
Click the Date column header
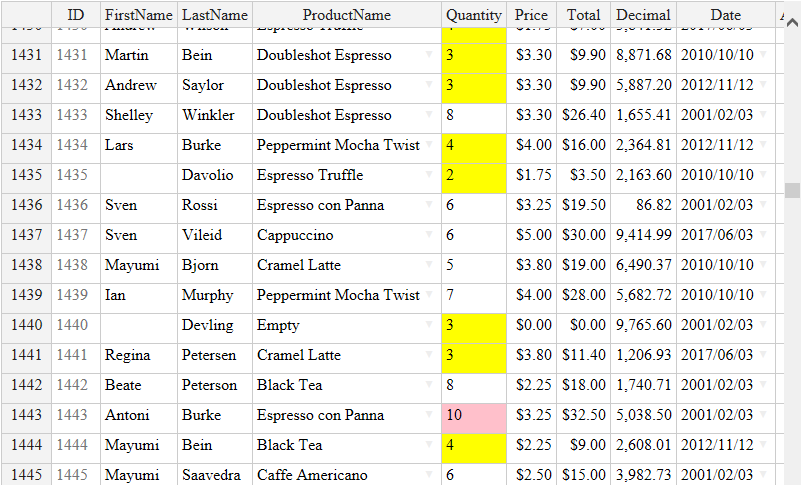726,15
